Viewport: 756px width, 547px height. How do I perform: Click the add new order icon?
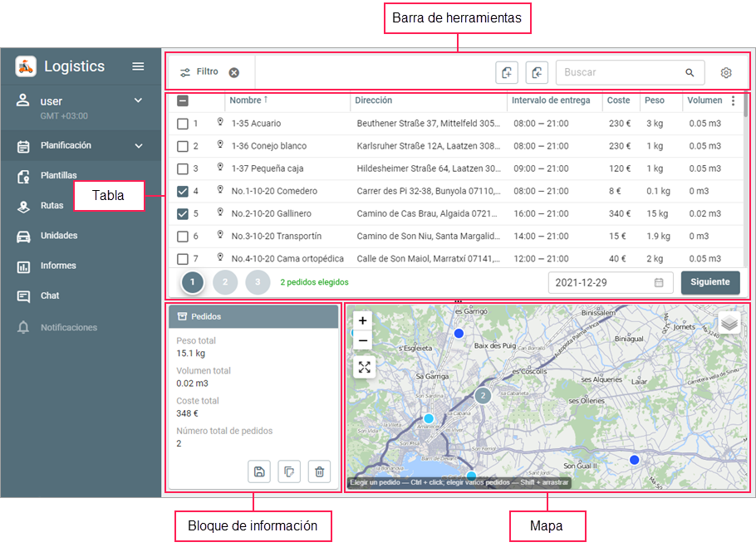(x=506, y=73)
